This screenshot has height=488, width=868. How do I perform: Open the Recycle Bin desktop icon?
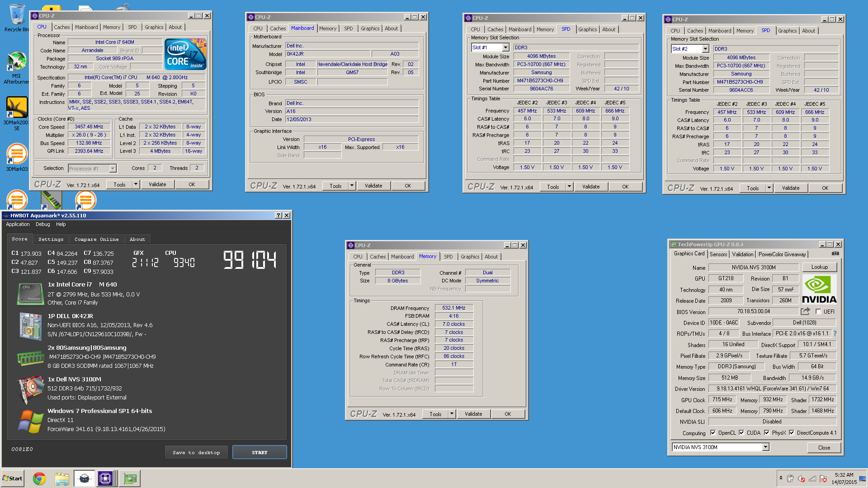tap(16, 18)
